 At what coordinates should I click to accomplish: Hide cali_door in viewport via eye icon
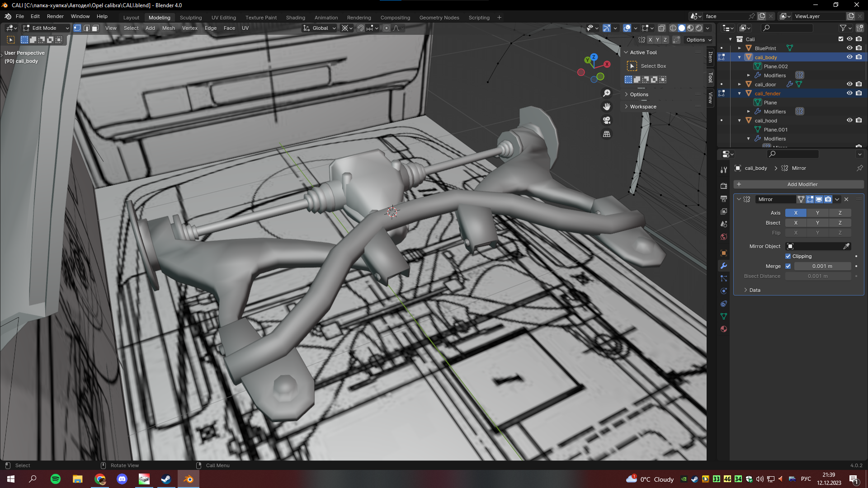(x=849, y=84)
